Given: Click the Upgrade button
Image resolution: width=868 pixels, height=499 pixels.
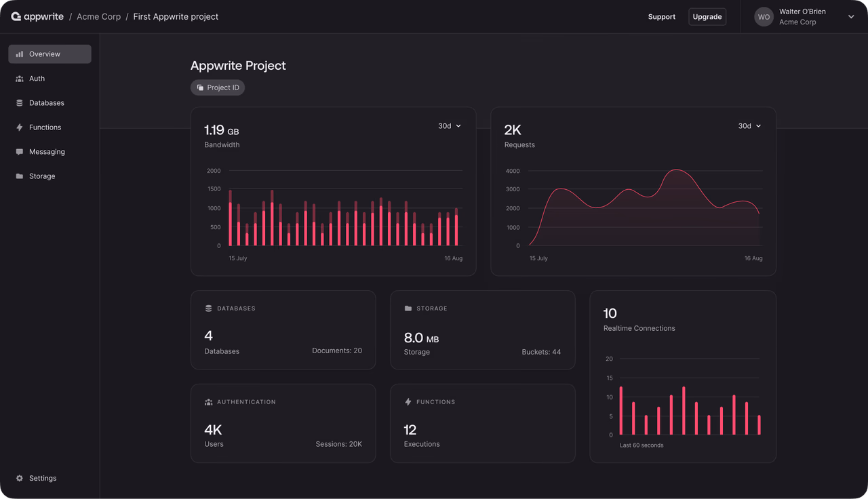Looking at the screenshot, I should pos(707,17).
